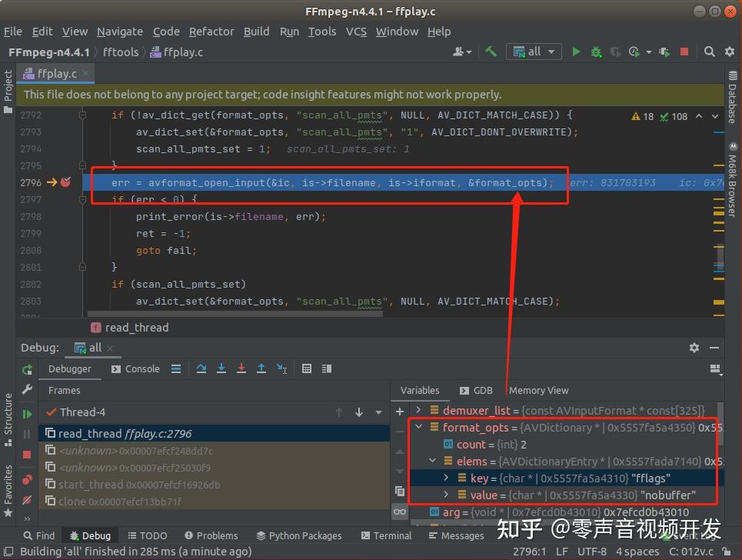
Task: Go to next highlighted error arrow
Action: click(x=715, y=116)
